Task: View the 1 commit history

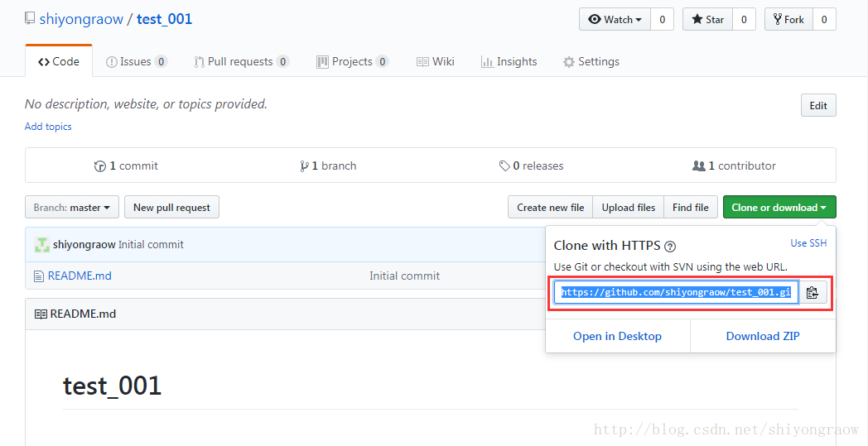Action: (126, 165)
